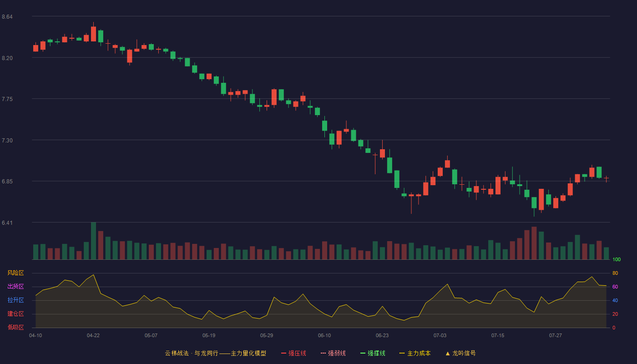Select the 拉升区 zone label
The image size is (637, 364).
tap(15, 300)
